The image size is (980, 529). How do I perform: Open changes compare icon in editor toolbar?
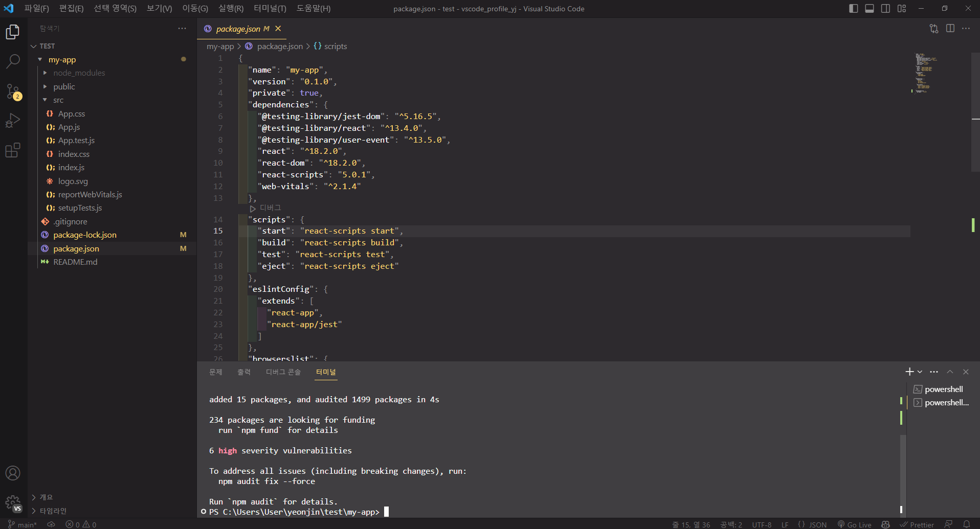click(x=934, y=29)
